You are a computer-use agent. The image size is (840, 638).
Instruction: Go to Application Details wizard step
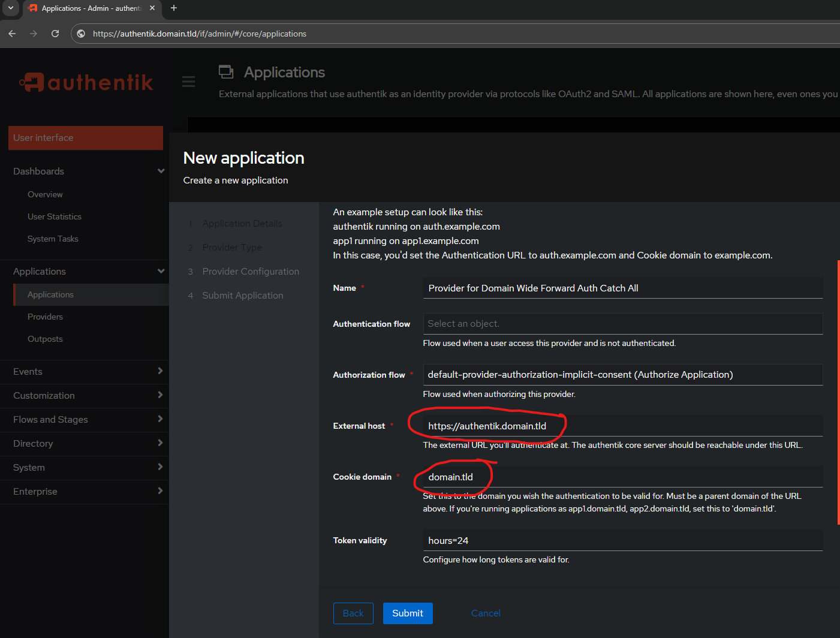pos(242,224)
